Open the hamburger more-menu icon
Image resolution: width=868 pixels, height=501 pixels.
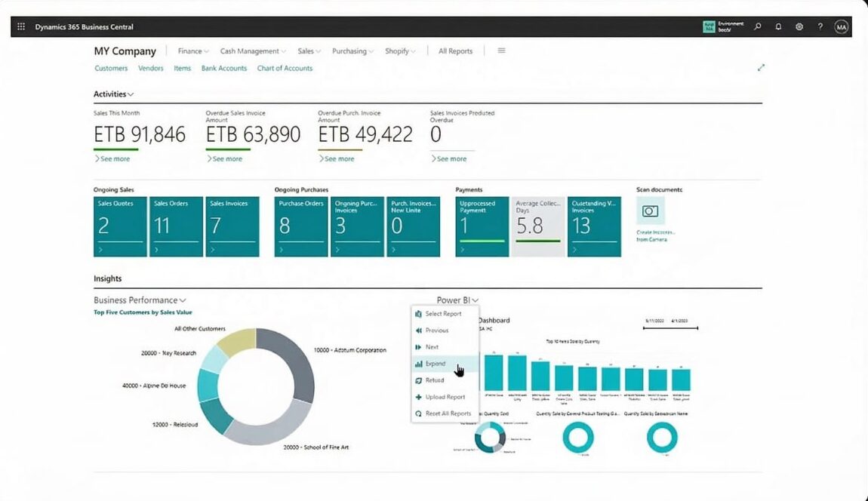coord(501,51)
